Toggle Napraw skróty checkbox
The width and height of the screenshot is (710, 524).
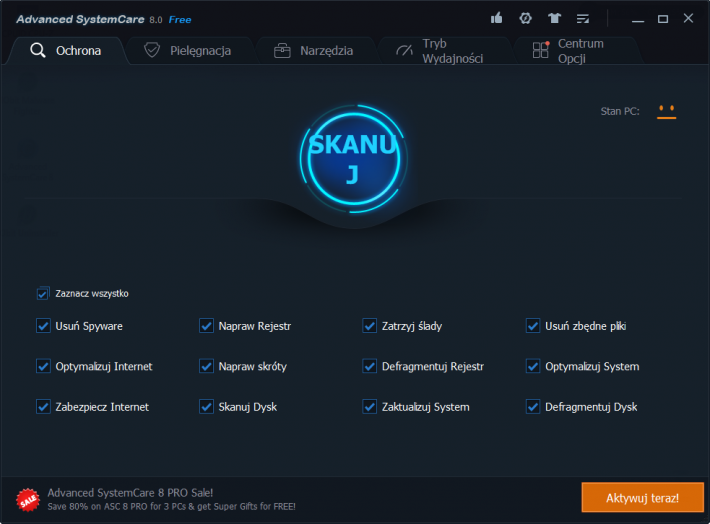click(x=206, y=366)
